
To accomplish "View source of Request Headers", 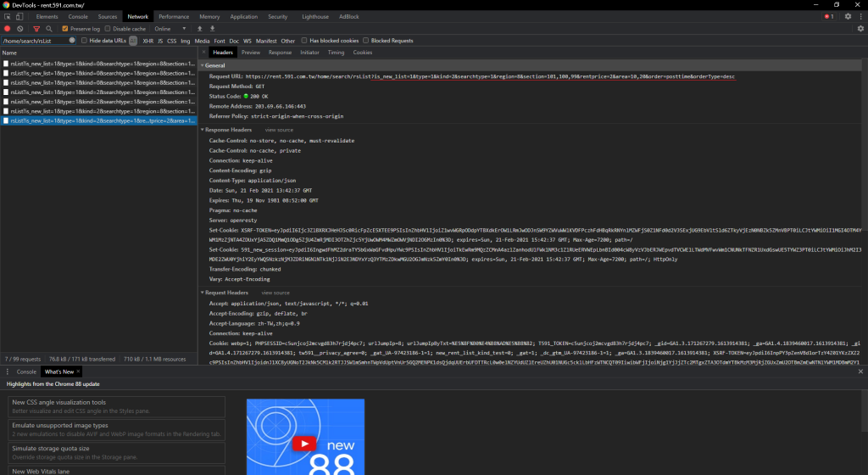I will pos(275,293).
